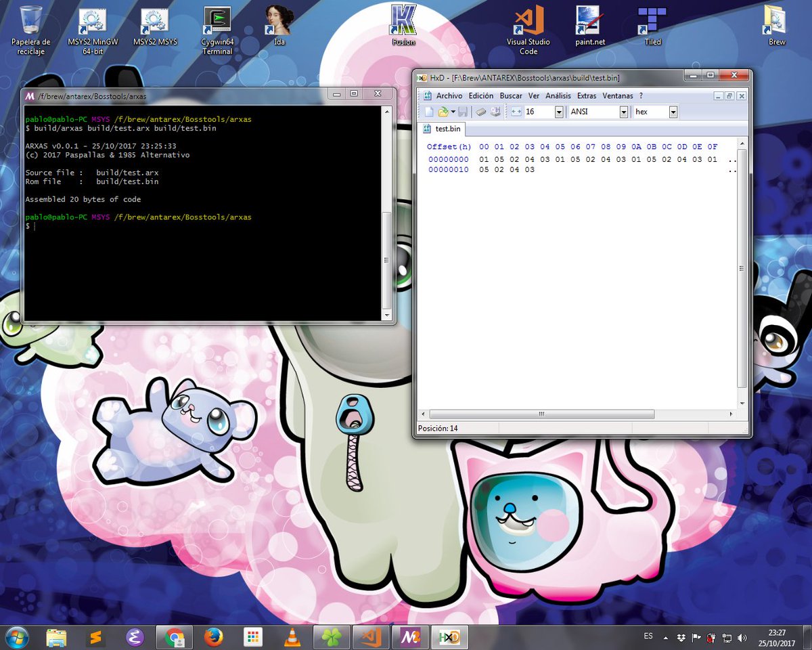Click the New file icon in HxD toolbar
This screenshot has height=650, width=812.
(x=428, y=112)
